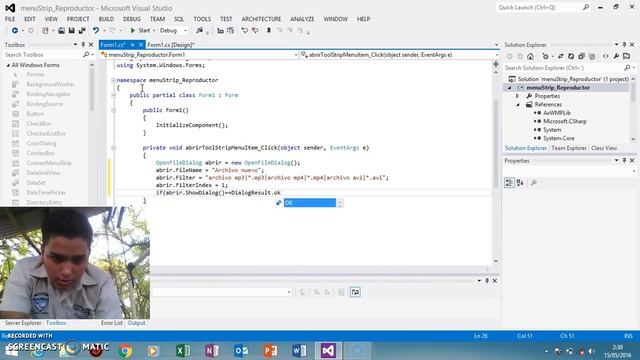Click the Open File toolbar icon
This screenshot has width=640, height=360.
[61, 31]
